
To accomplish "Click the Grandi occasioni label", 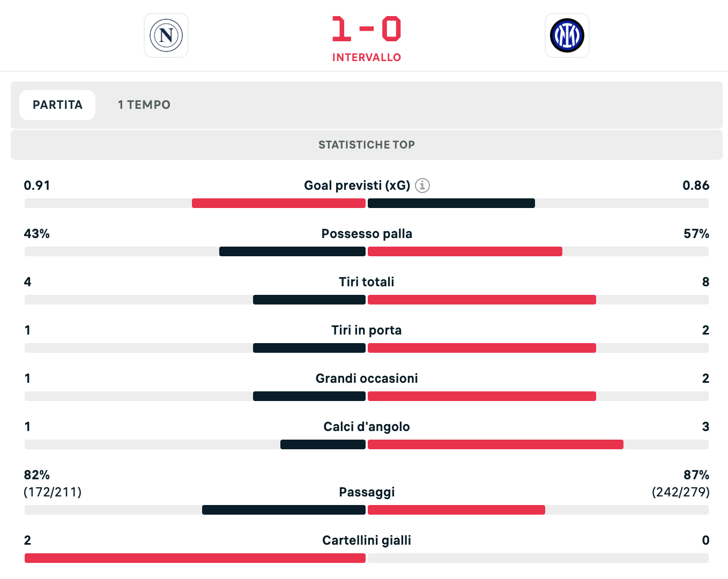I will coord(367,378).
